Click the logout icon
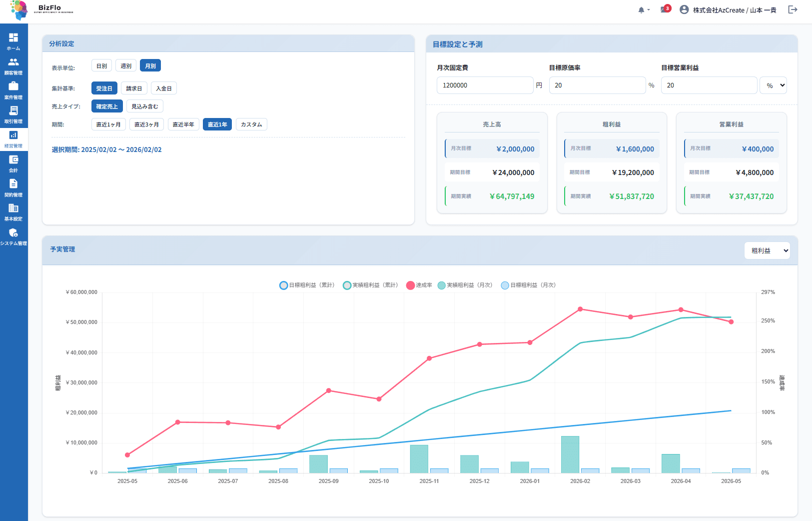812x521 pixels. (x=793, y=9)
